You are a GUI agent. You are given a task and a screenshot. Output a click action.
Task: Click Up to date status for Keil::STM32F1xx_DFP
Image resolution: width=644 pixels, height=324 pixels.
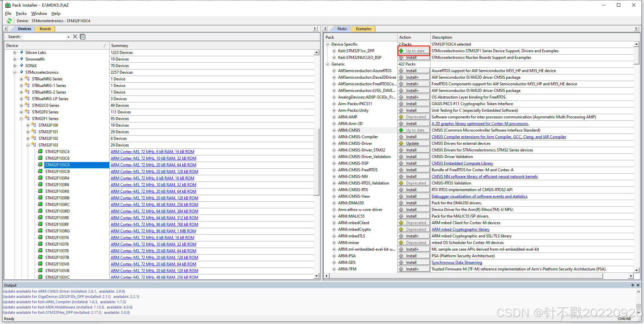click(414, 51)
